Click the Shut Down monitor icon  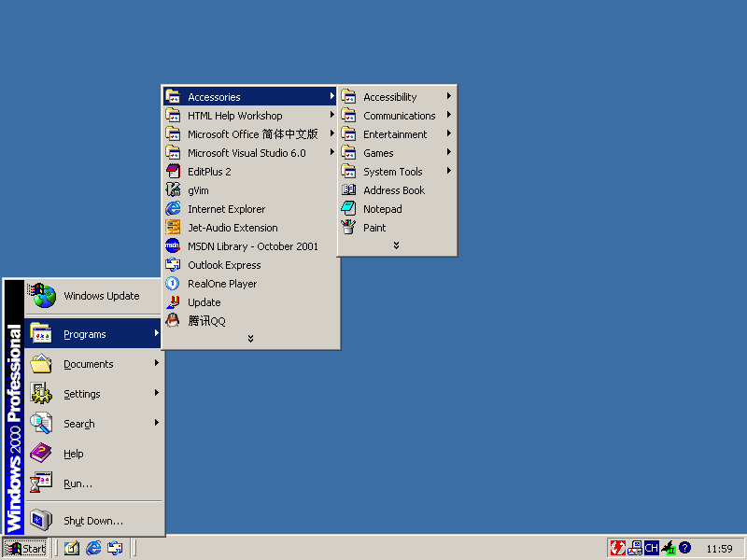click(41, 520)
